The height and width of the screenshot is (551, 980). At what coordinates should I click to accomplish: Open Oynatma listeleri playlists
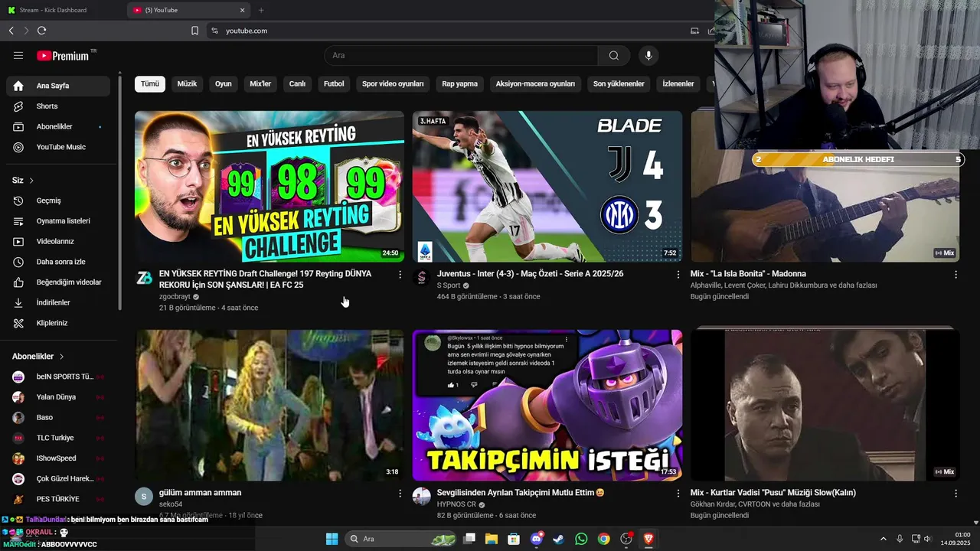(58, 221)
